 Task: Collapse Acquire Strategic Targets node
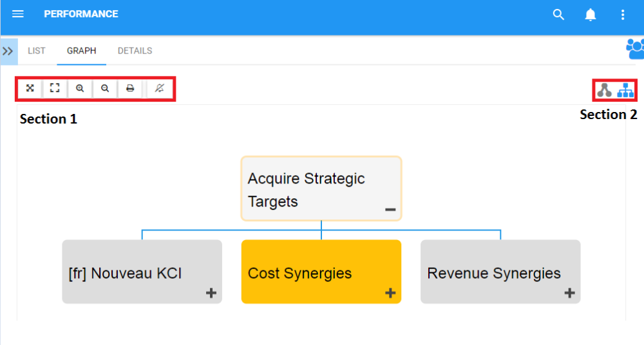point(390,210)
